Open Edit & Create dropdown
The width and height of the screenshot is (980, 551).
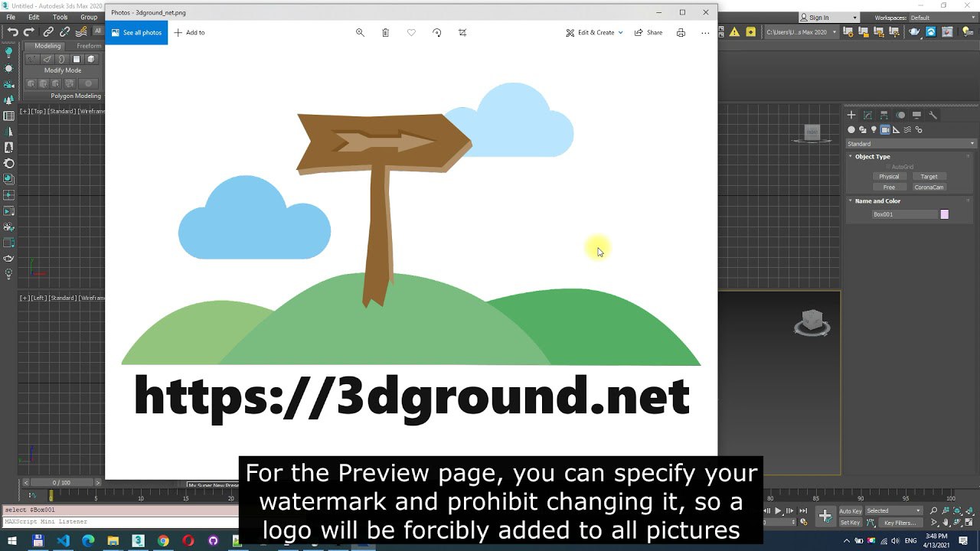tap(595, 33)
